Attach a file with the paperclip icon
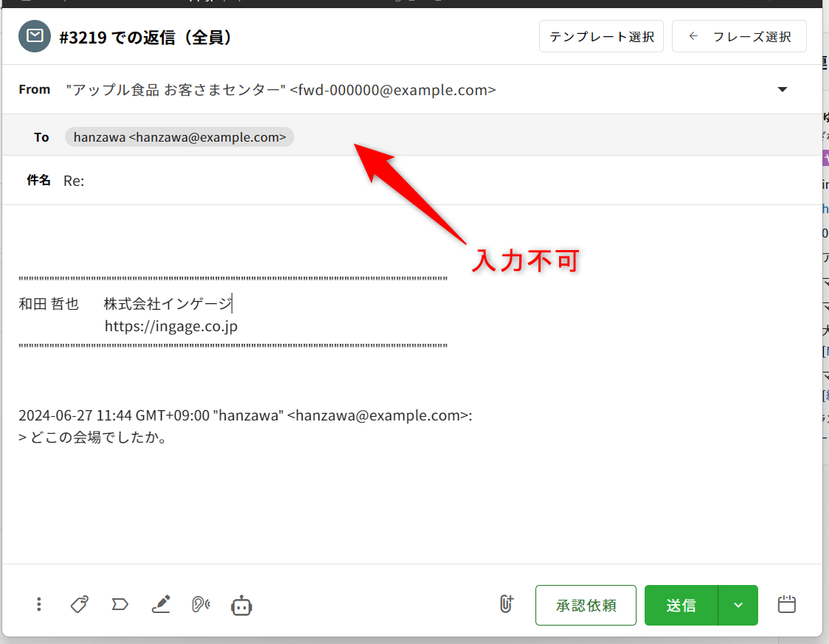Viewport: 829px width, 644px height. point(506,604)
